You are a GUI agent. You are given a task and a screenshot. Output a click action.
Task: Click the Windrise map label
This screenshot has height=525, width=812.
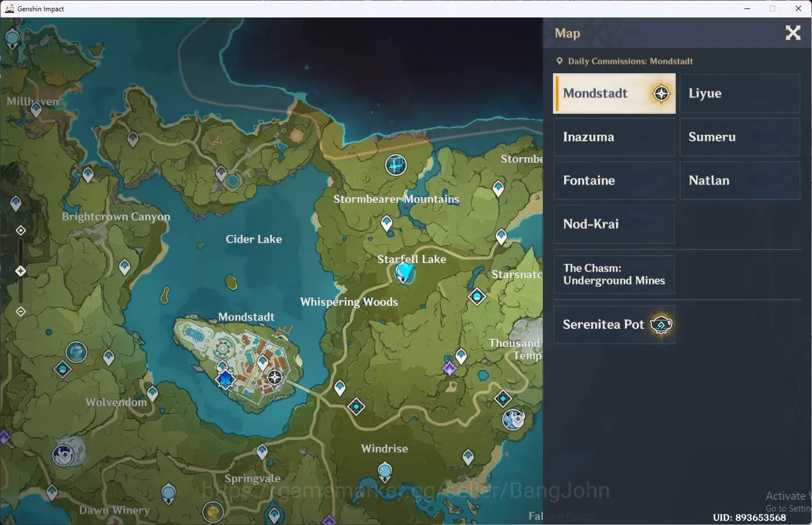pos(385,448)
